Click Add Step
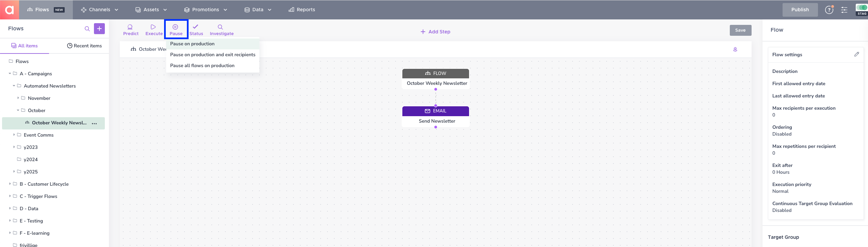The image size is (868, 247). [x=435, y=32]
